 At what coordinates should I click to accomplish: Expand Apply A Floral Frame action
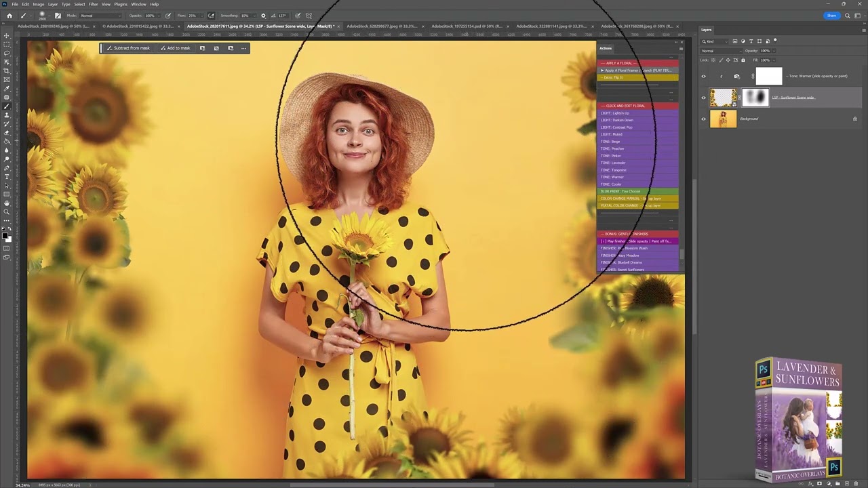pos(602,70)
